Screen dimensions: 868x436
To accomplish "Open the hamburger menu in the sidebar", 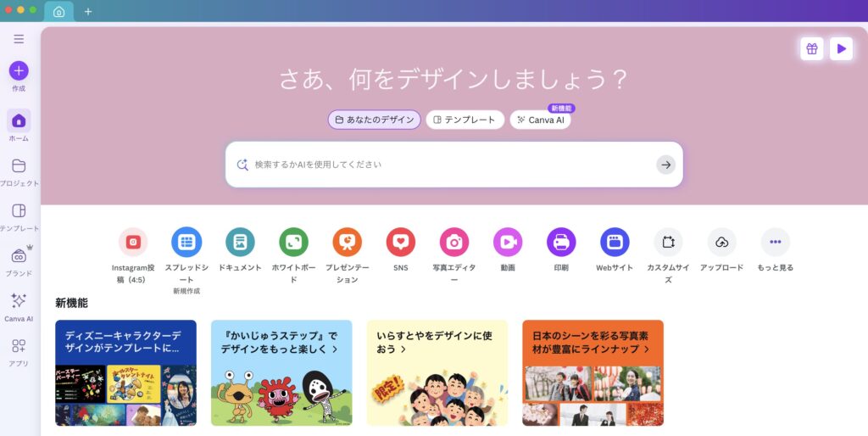I will pos(19,39).
